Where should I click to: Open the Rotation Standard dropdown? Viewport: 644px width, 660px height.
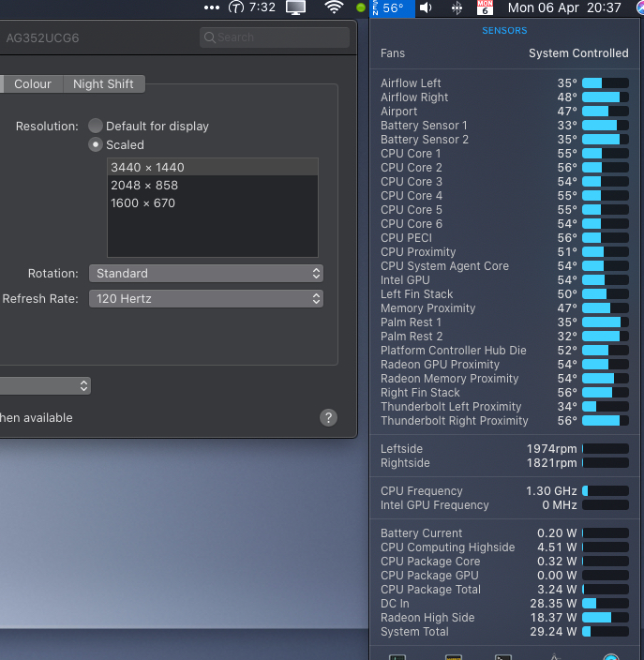(206, 274)
